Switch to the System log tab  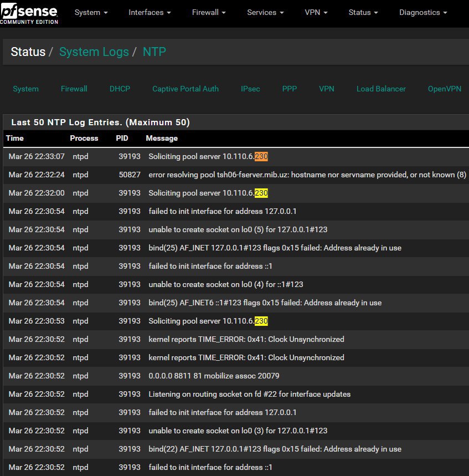(x=26, y=89)
